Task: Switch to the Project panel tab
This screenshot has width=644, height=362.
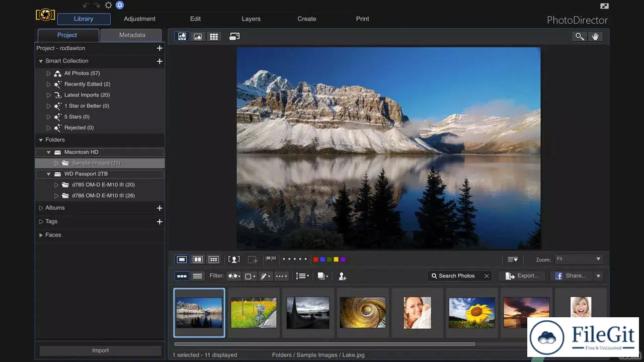Action: 67,35
